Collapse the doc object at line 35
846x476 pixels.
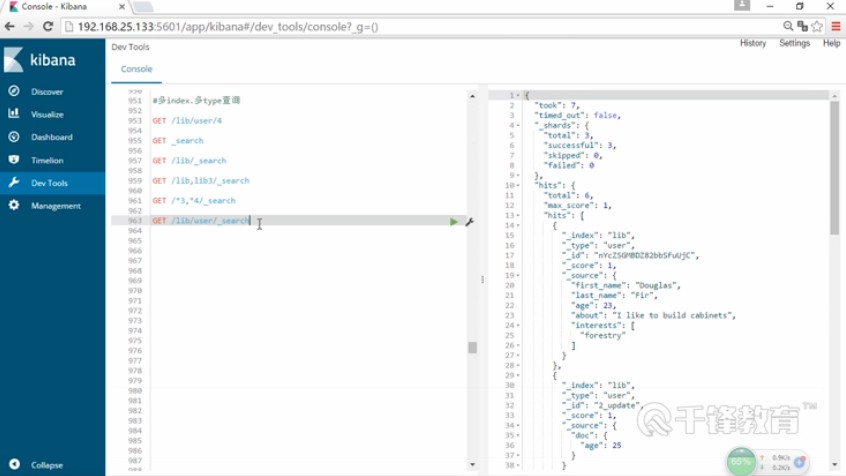tap(518, 435)
